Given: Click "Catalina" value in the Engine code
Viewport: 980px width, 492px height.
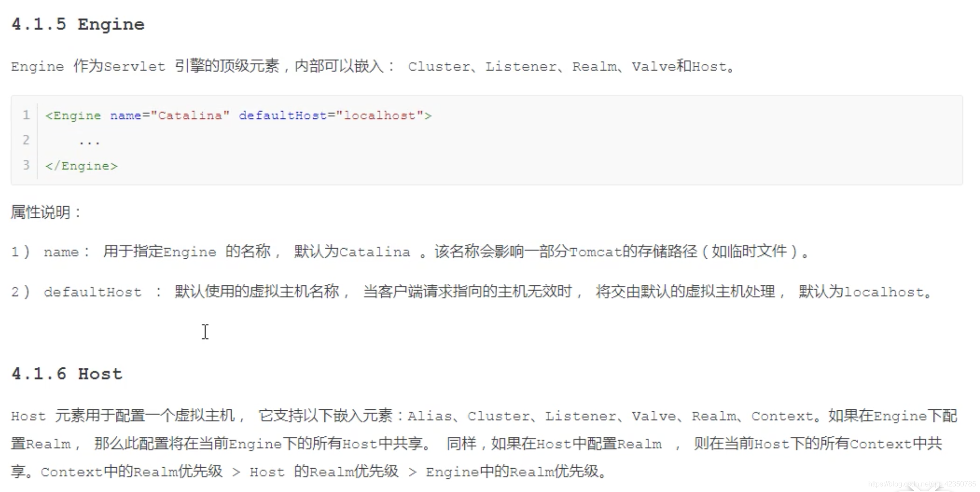Looking at the screenshot, I should (190, 116).
